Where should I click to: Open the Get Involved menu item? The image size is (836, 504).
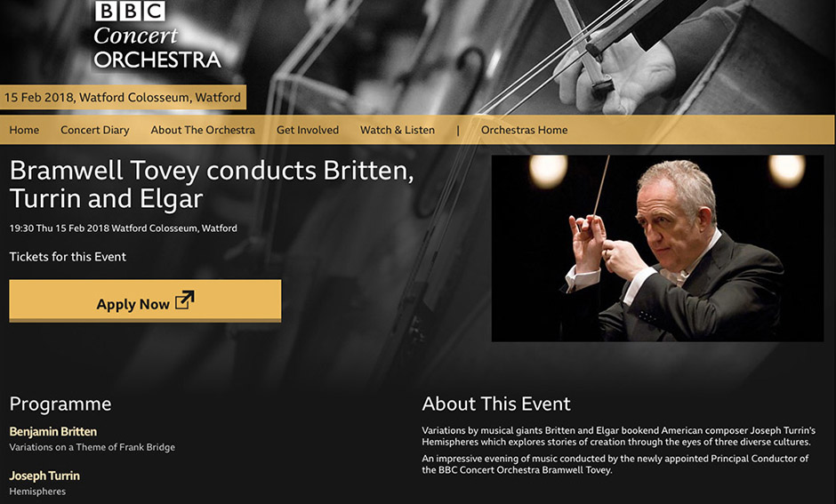click(308, 130)
